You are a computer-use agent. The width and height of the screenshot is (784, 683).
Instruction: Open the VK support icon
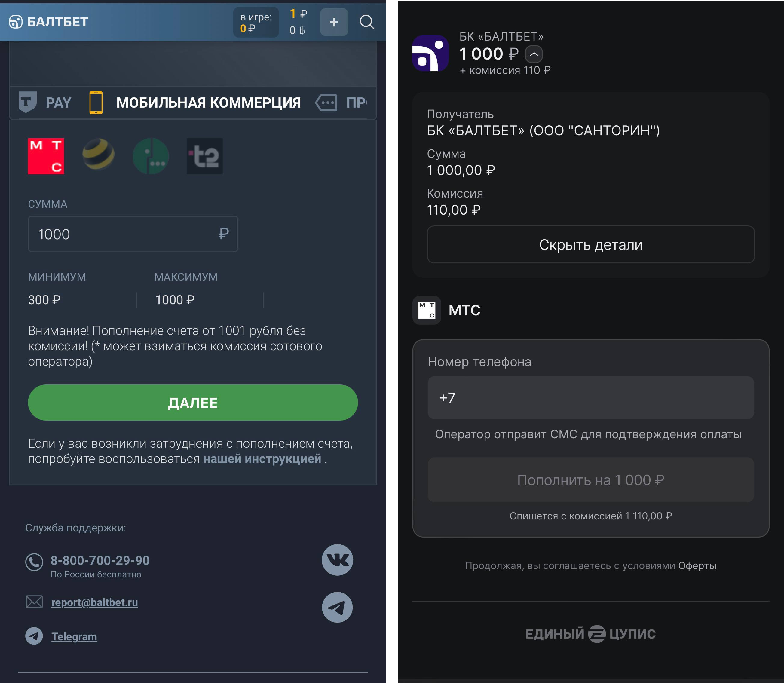coord(337,559)
